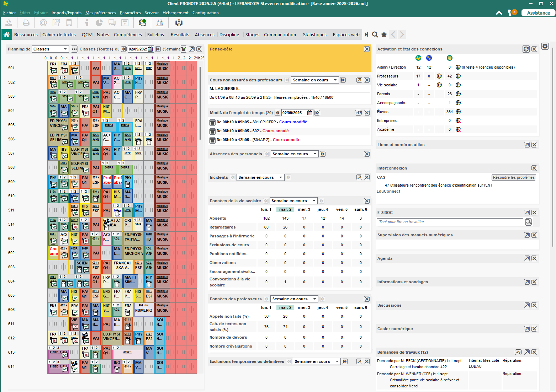Expand Absences des personnels week dropdown

click(295, 154)
